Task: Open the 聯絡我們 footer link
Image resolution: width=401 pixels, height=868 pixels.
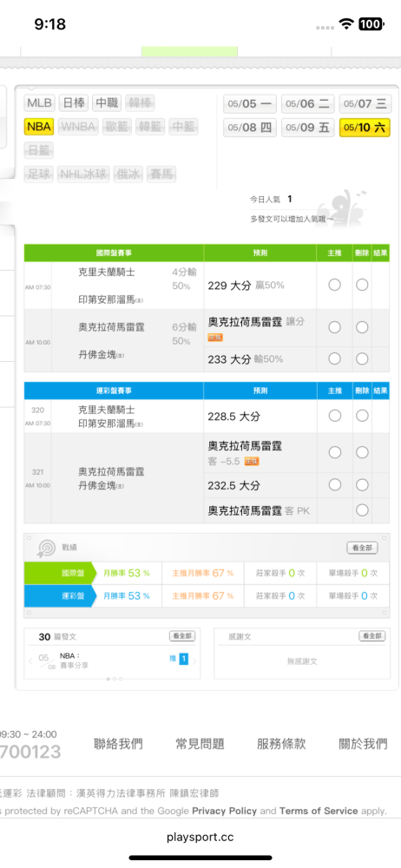Action: pyautogui.click(x=118, y=744)
